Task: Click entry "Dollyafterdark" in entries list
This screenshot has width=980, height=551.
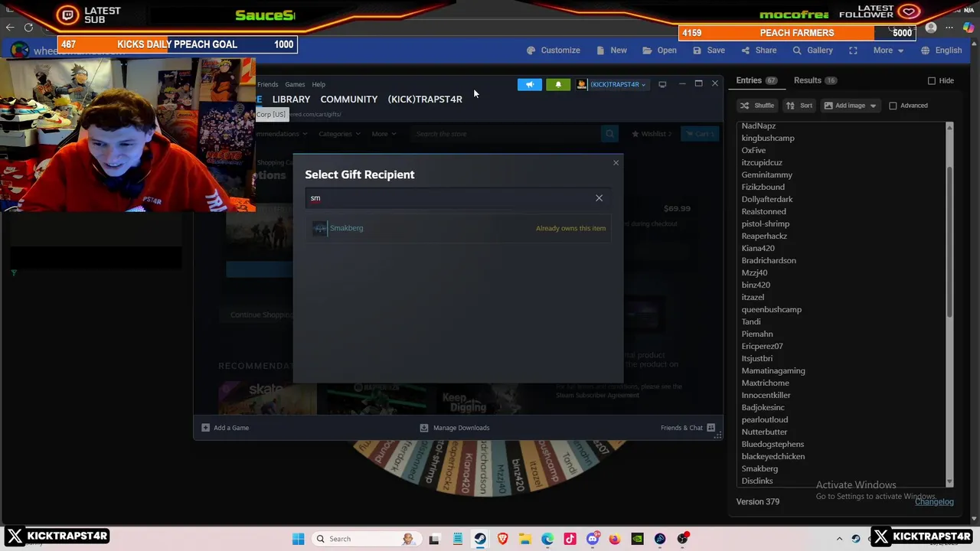Action: (766, 200)
